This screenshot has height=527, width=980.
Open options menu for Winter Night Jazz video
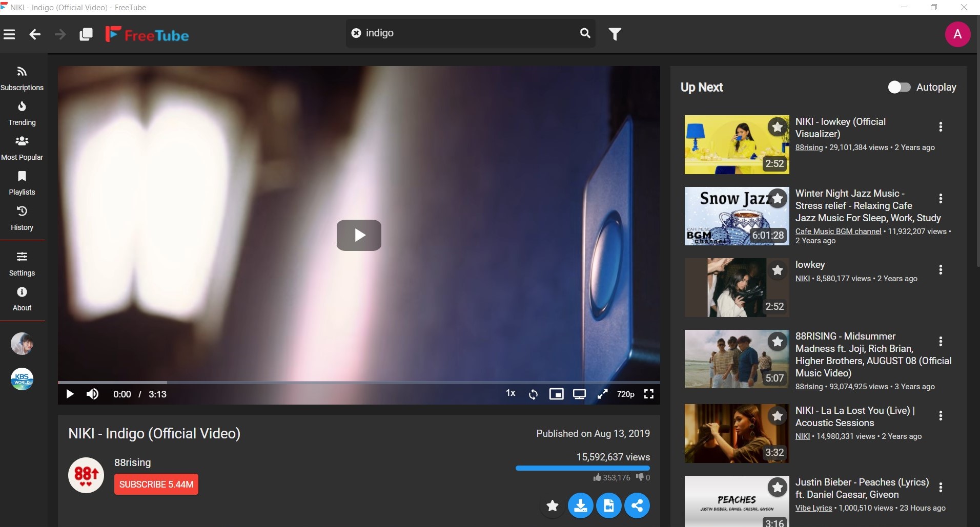point(941,199)
